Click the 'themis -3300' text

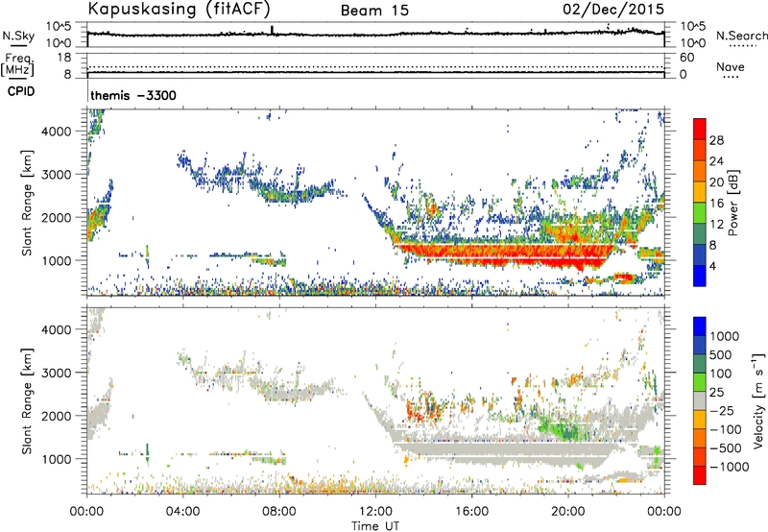tap(133, 95)
